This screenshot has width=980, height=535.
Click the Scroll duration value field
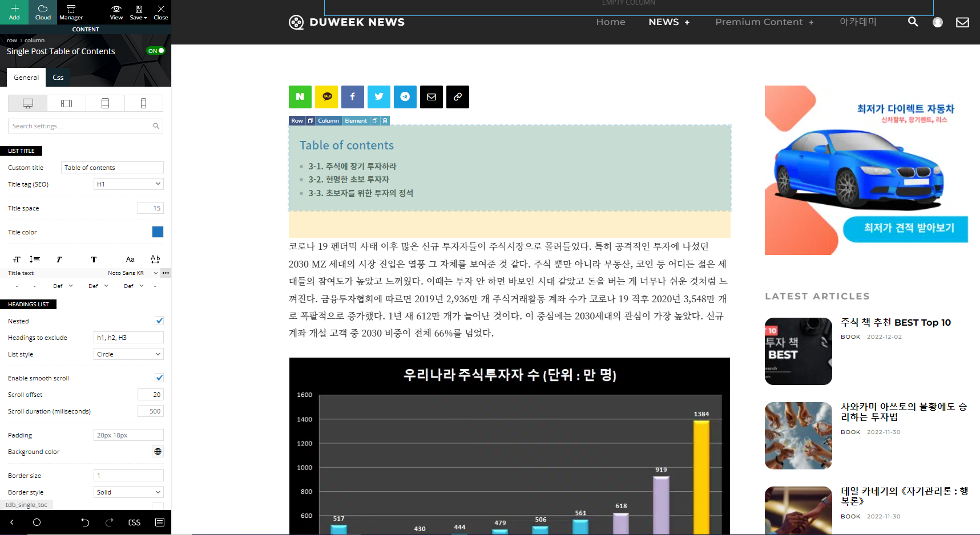151,411
